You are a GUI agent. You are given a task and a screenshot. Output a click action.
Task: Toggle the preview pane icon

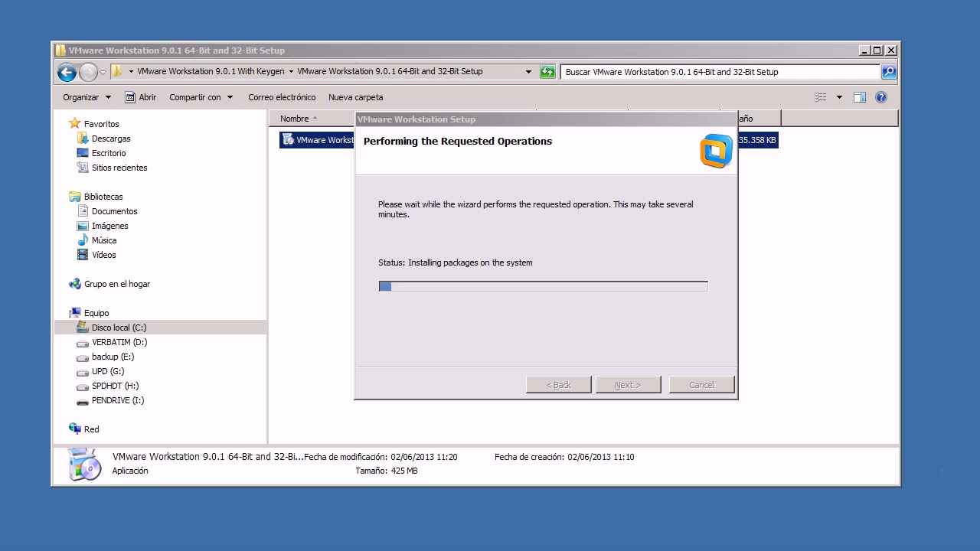(860, 97)
